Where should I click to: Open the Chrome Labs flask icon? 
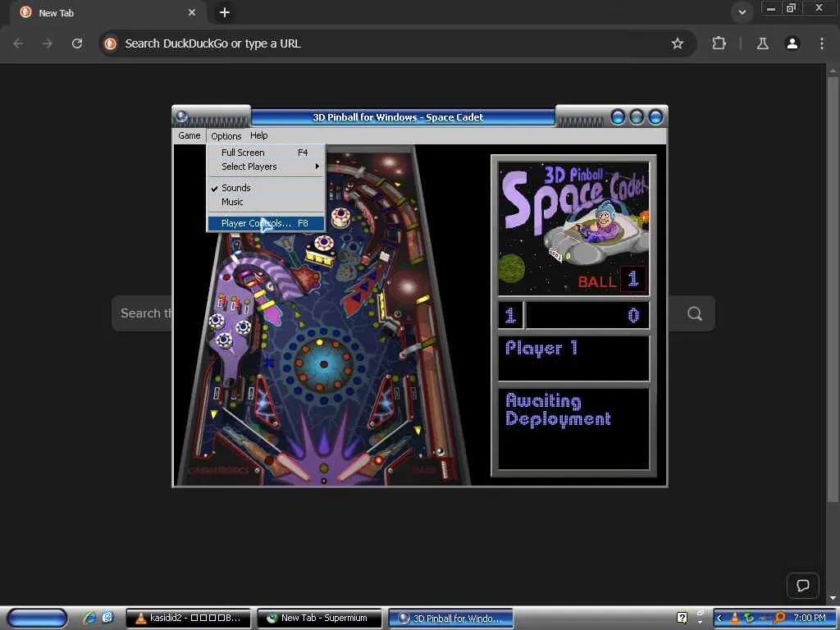tap(762, 43)
